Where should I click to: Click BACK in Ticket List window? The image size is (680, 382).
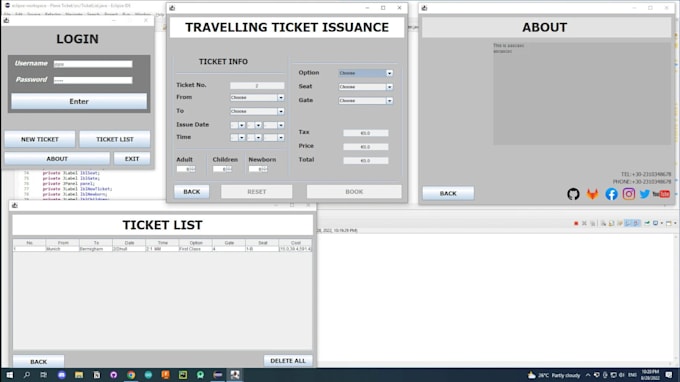(39, 361)
